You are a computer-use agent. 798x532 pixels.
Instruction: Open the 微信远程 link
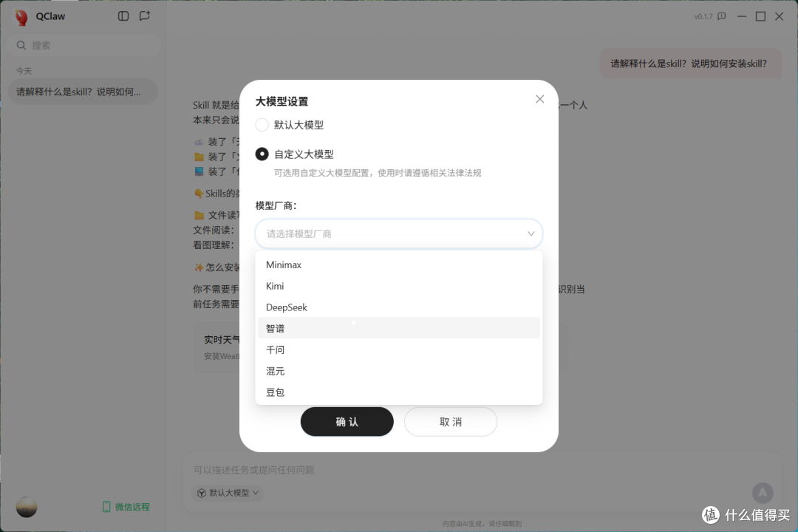126,507
